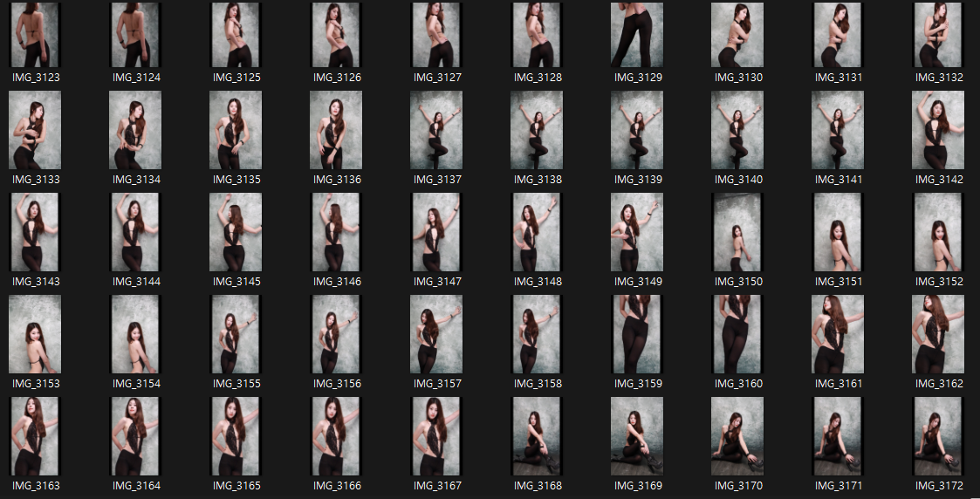Select the IMG_3161 thumbnail

(x=838, y=334)
